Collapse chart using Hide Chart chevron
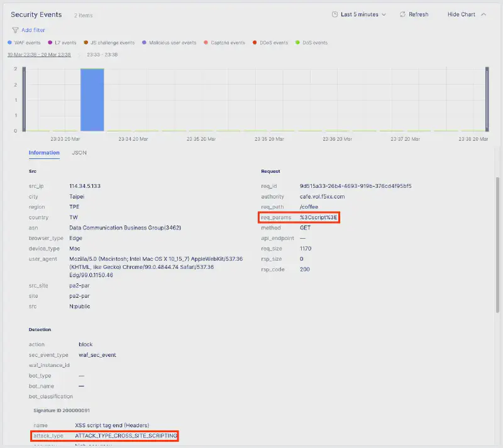 pyautogui.click(x=483, y=14)
